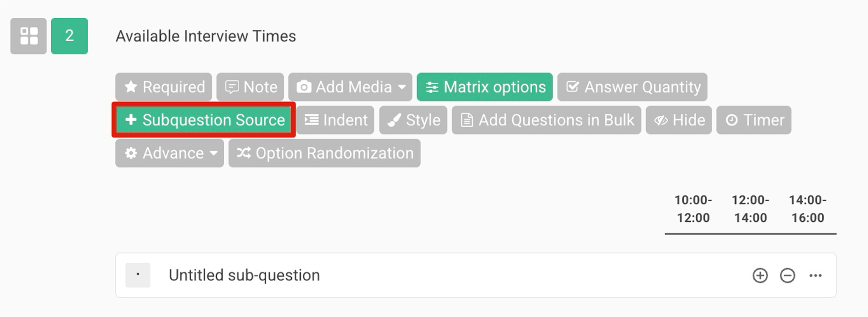
Task: Toggle the Answer Quantity option
Action: [x=632, y=87]
